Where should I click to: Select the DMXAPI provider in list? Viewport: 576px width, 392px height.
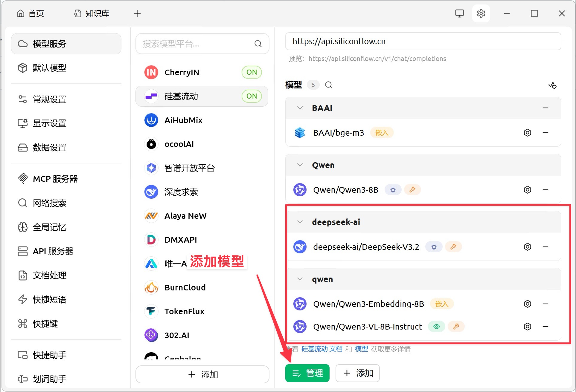180,240
